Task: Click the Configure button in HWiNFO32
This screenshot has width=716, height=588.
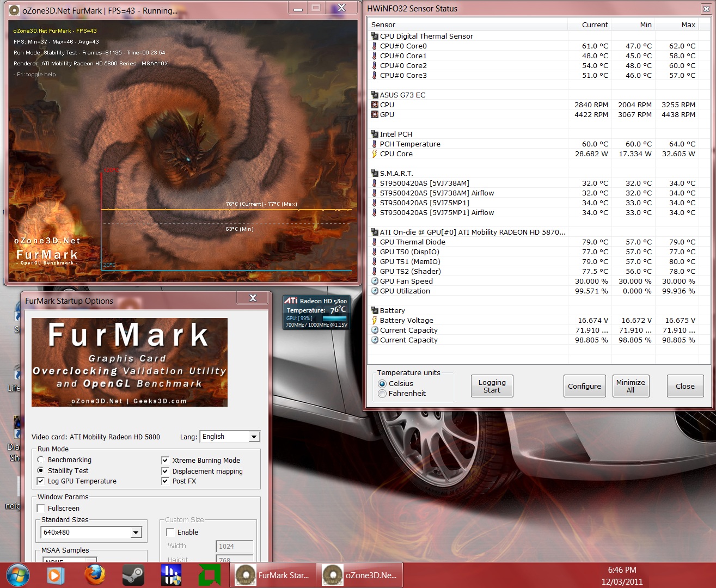Action: [585, 386]
